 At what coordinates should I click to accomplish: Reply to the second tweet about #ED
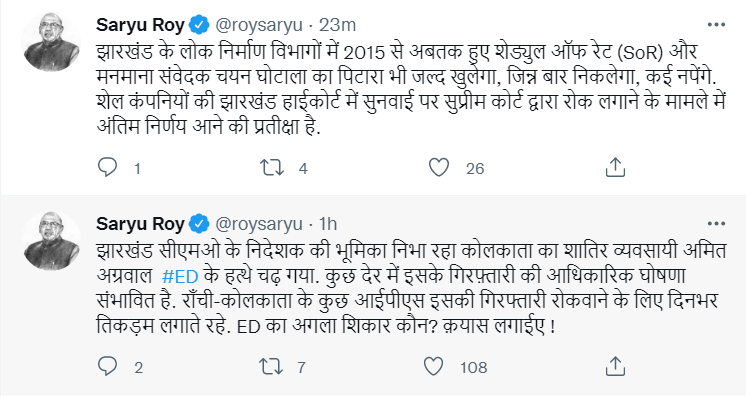[x=108, y=366]
